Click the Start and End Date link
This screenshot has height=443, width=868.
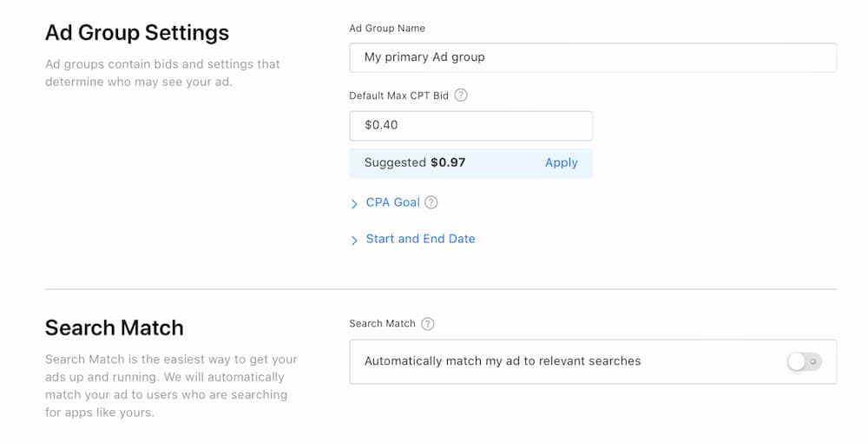point(420,239)
